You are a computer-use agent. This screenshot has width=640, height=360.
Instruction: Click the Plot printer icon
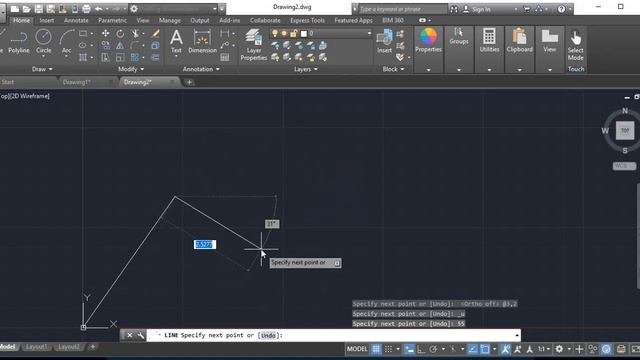(x=87, y=9)
